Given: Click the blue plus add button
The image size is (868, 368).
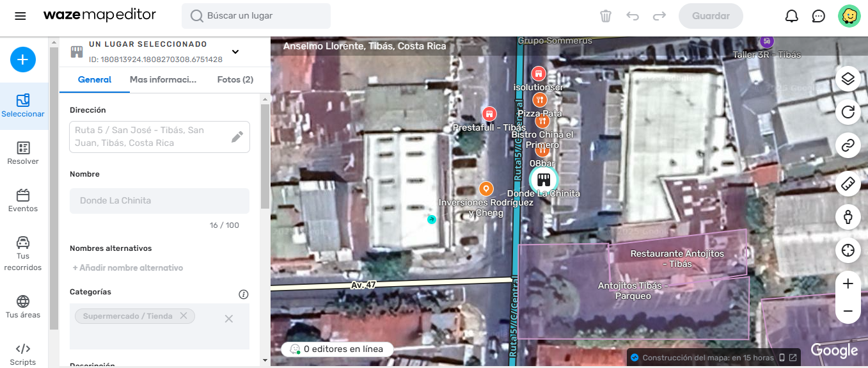Looking at the screenshot, I should tap(23, 60).
